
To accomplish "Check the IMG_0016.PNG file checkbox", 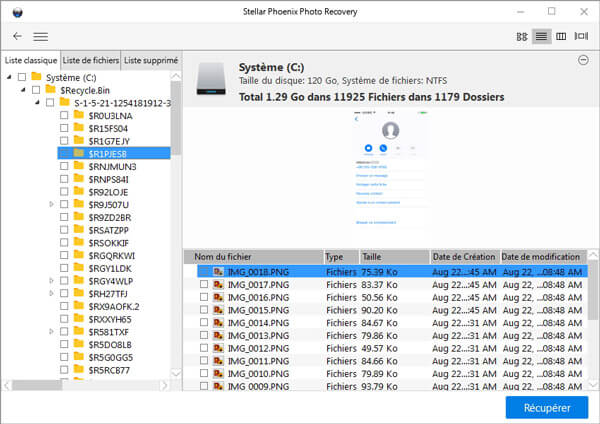I will [x=204, y=297].
